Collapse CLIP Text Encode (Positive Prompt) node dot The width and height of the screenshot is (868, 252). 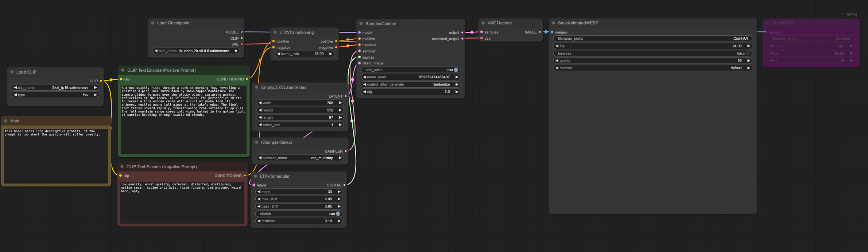(123, 70)
